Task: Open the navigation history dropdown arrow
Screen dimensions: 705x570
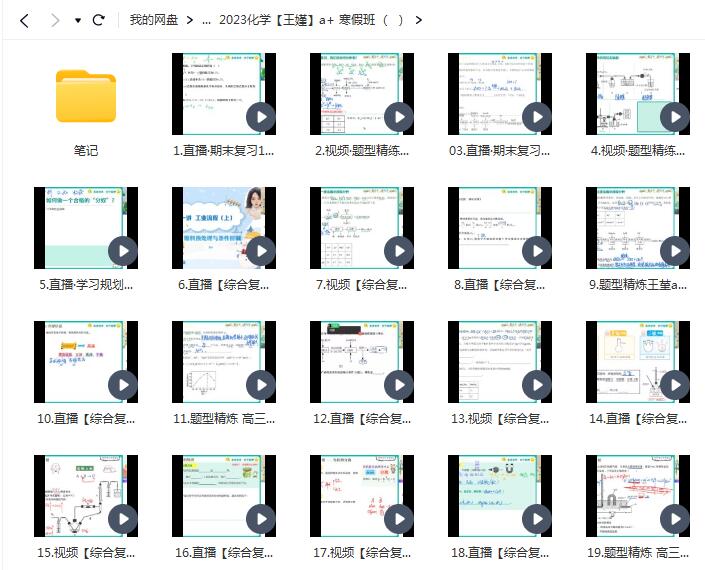Action: point(78,20)
